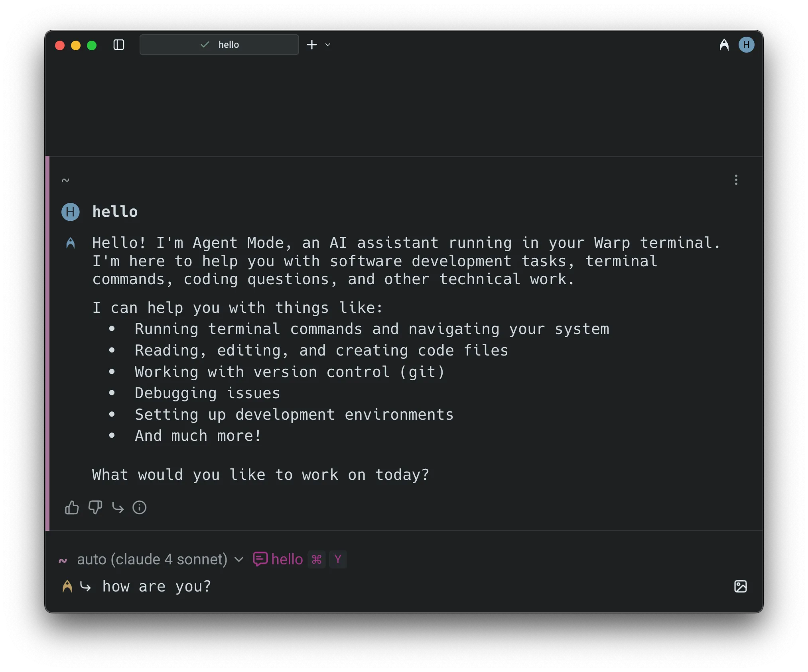The image size is (808, 672).
Task: Click the red macOS close window button
Action: [60, 45]
